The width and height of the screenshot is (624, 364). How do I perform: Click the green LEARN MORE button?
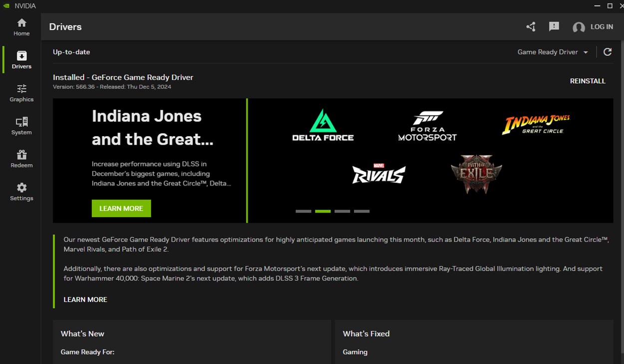coord(121,208)
